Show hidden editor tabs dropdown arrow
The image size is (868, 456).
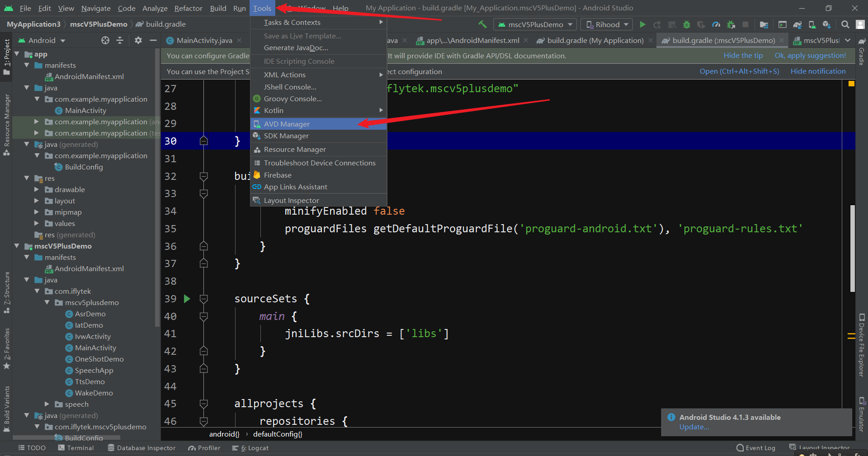coord(848,40)
